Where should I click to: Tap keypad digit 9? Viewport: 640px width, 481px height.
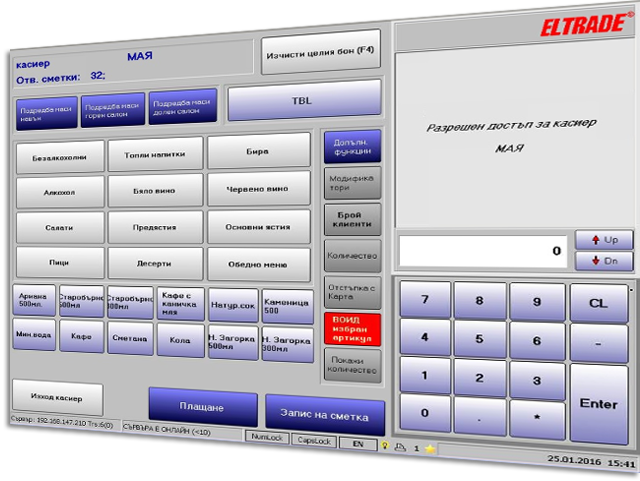(537, 302)
